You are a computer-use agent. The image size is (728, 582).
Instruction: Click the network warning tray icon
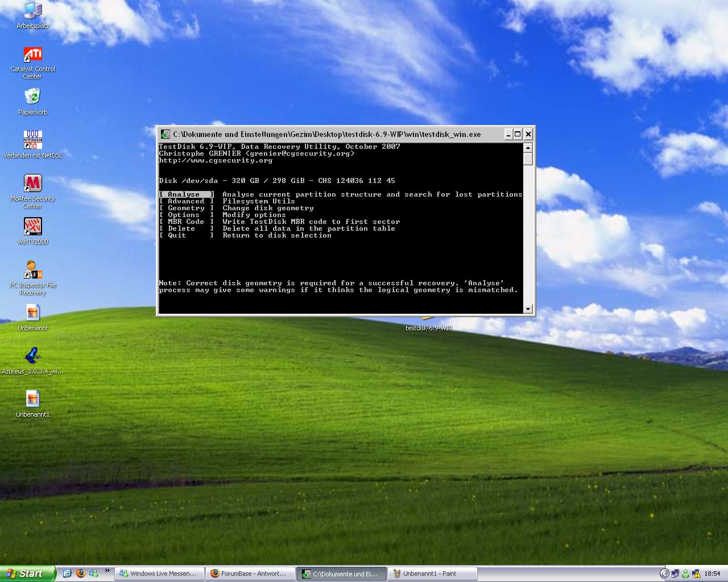pos(696,573)
